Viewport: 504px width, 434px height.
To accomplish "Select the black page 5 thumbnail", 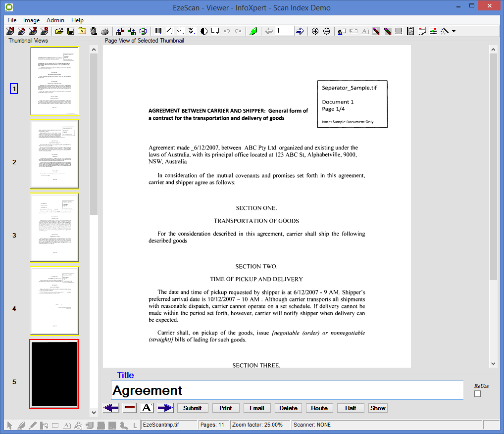I will [54, 374].
